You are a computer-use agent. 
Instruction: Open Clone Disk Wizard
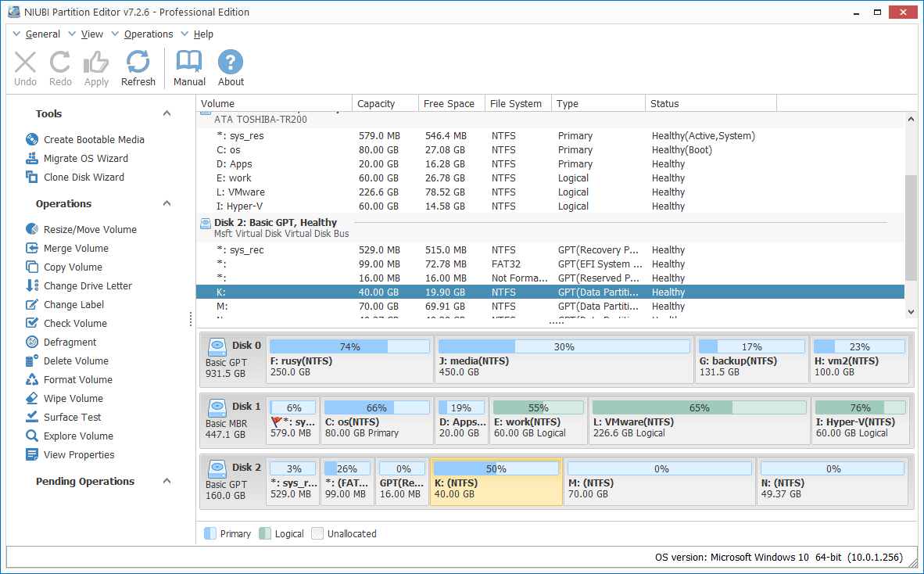pos(84,177)
